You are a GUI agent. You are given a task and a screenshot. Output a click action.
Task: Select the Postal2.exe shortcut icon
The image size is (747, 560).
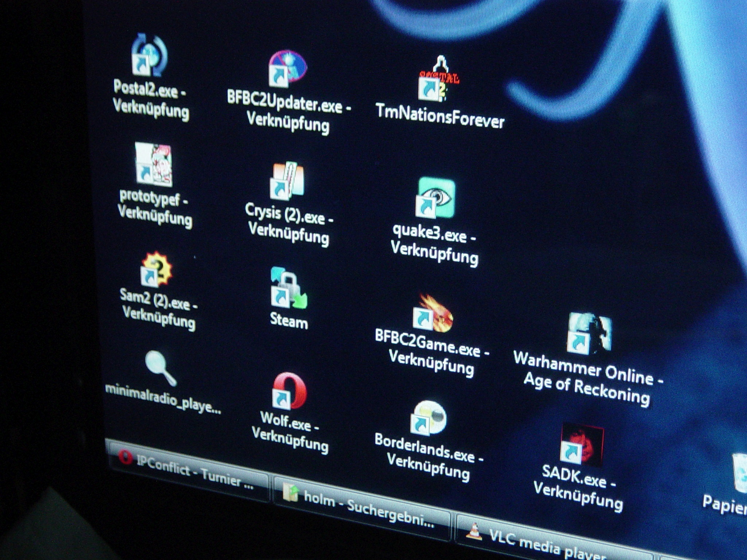point(149,56)
